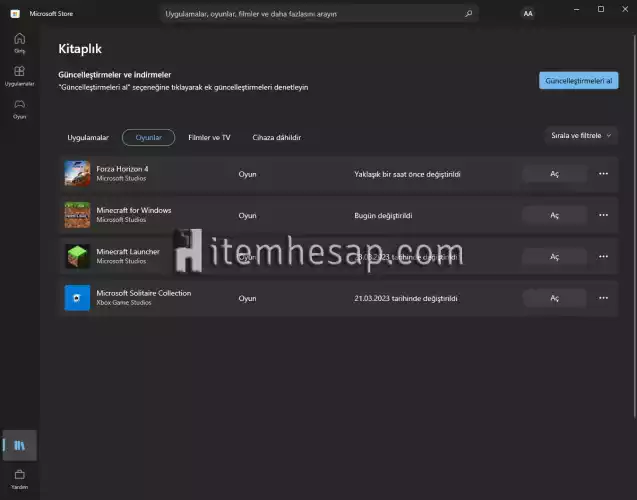This screenshot has height=500, width=637.
Task: Open the Oyun gaming icon in sidebar
Action: pyautogui.click(x=19, y=106)
